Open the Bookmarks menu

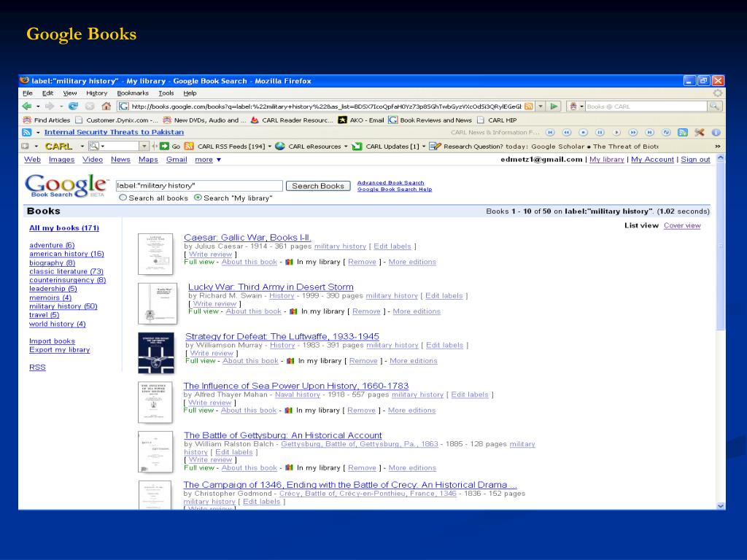tap(133, 93)
